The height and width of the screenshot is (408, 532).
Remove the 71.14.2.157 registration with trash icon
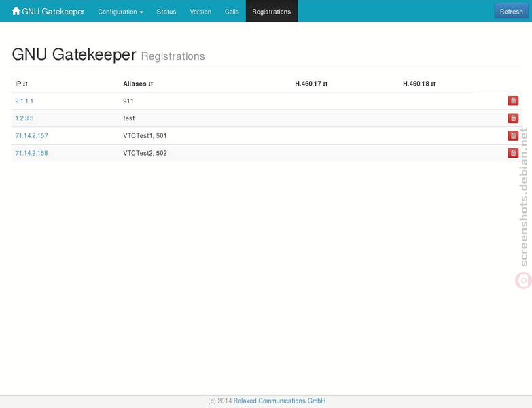click(x=513, y=136)
